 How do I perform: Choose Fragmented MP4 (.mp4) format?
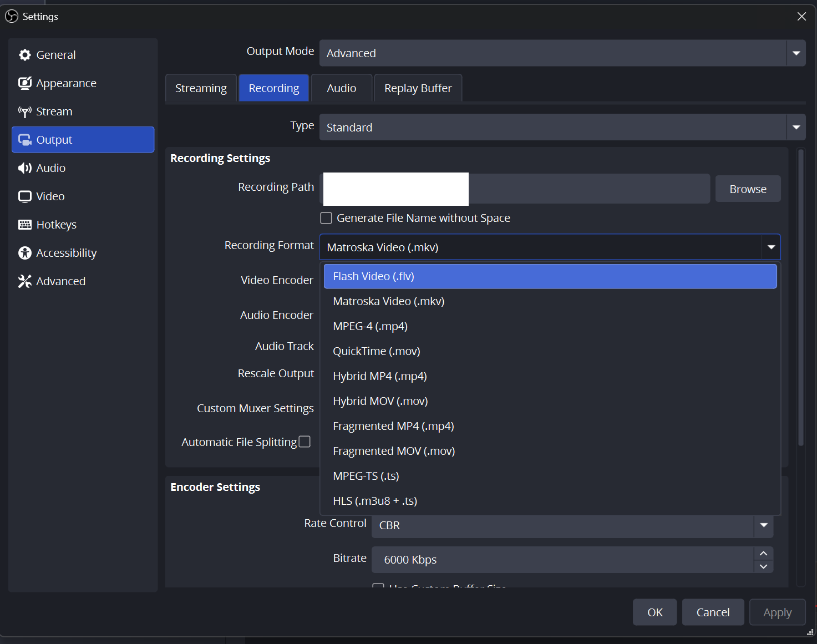point(550,426)
